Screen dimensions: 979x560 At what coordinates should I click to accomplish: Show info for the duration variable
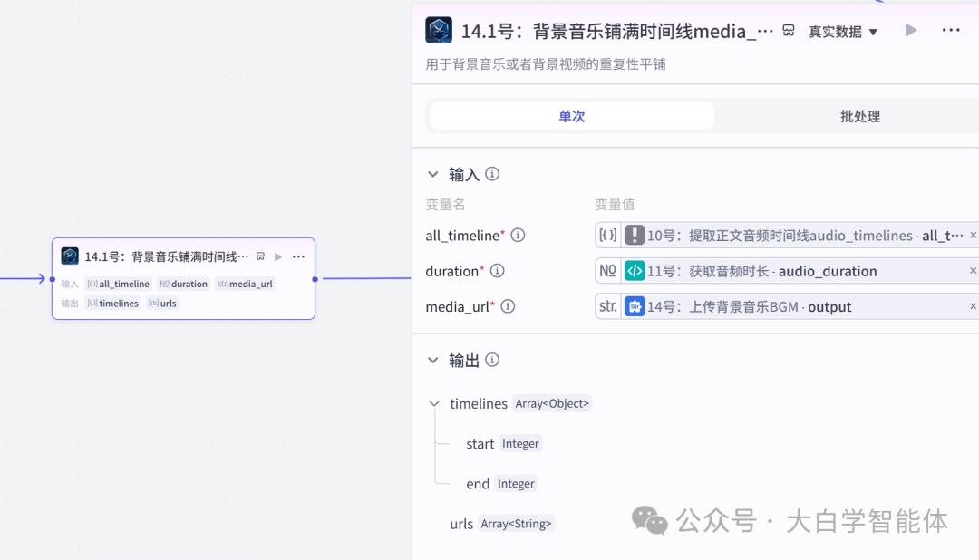tap(497, 271)
